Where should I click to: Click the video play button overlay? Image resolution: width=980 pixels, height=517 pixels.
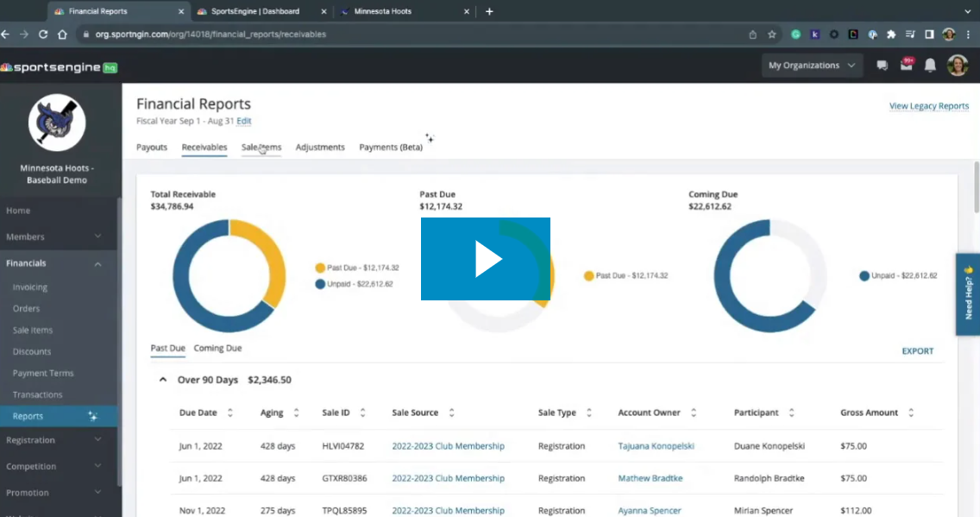click(486, 259)
